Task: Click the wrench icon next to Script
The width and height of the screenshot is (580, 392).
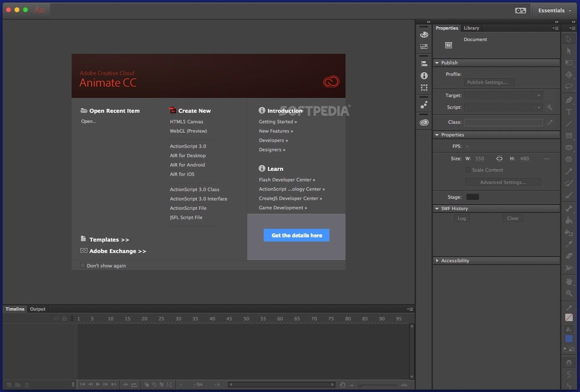Action: 550,108
